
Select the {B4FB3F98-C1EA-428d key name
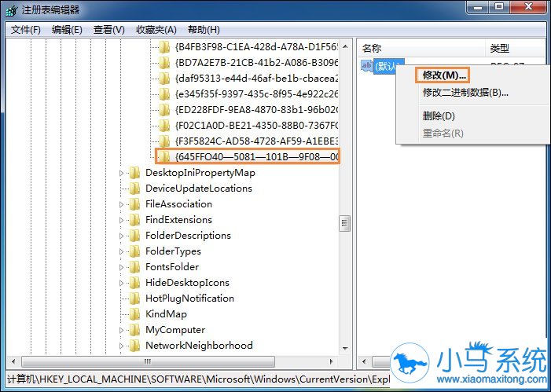tap(256, 46)
